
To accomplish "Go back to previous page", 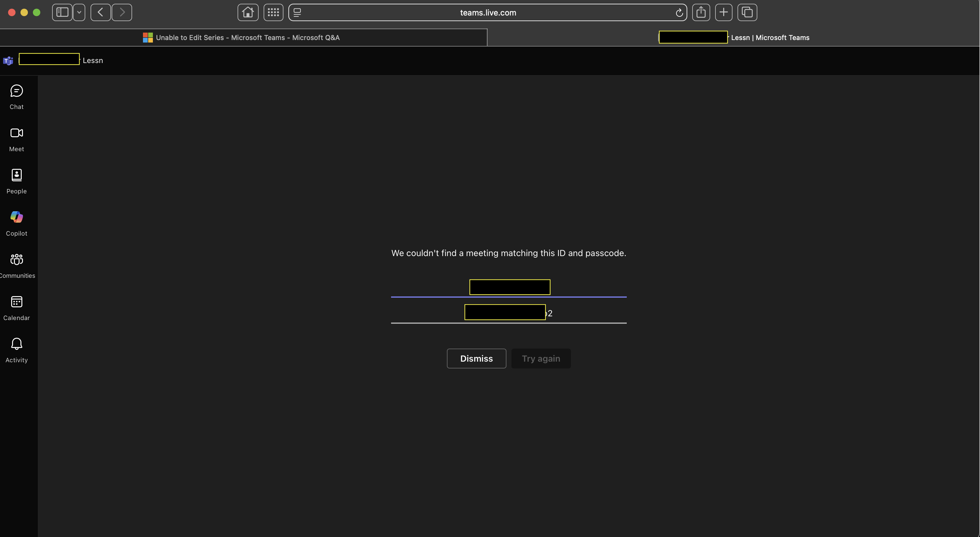I will pyautogui.click(x=100, y=12).
